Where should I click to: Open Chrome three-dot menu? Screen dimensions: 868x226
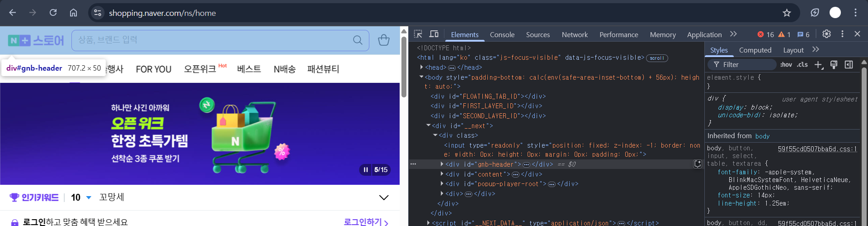point(855,13)
